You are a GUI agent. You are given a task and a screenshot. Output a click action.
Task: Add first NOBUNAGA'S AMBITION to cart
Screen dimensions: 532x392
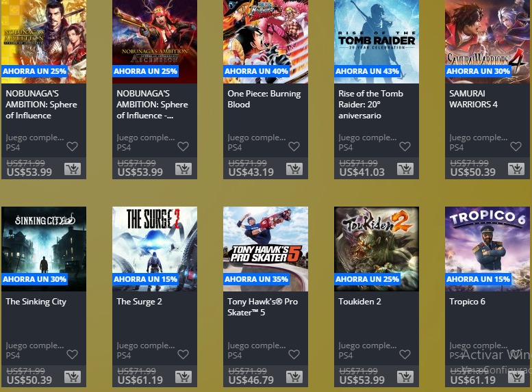coord(73,169)
